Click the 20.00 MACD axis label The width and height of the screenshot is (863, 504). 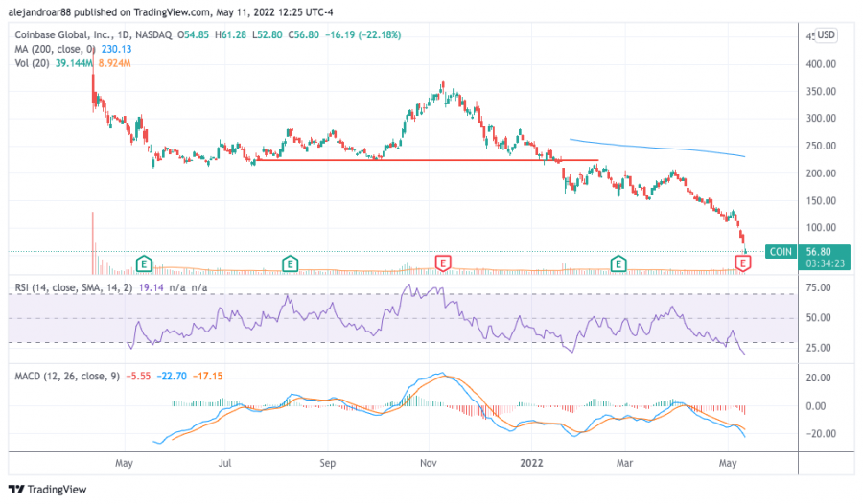(819, 378)
